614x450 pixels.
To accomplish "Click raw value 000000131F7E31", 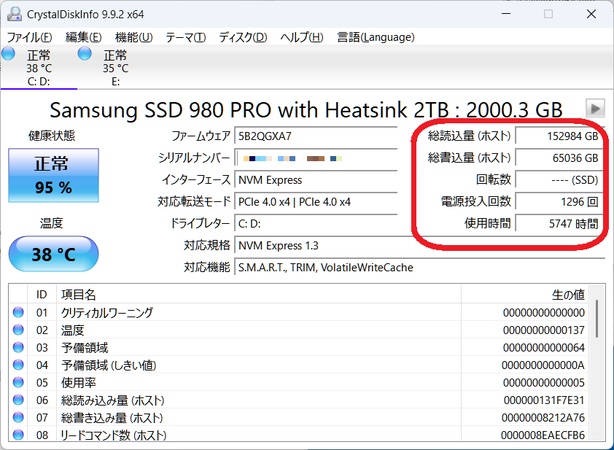I will [544, 400].
